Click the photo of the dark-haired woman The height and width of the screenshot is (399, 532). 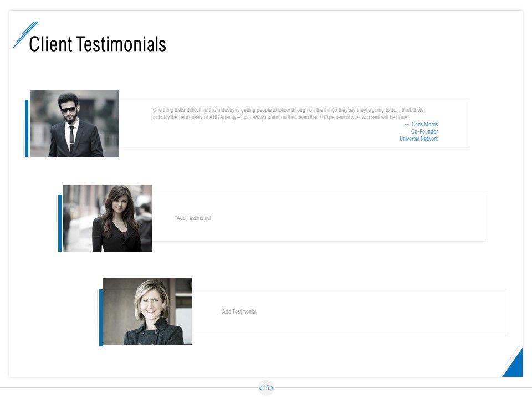click(107, 218)
